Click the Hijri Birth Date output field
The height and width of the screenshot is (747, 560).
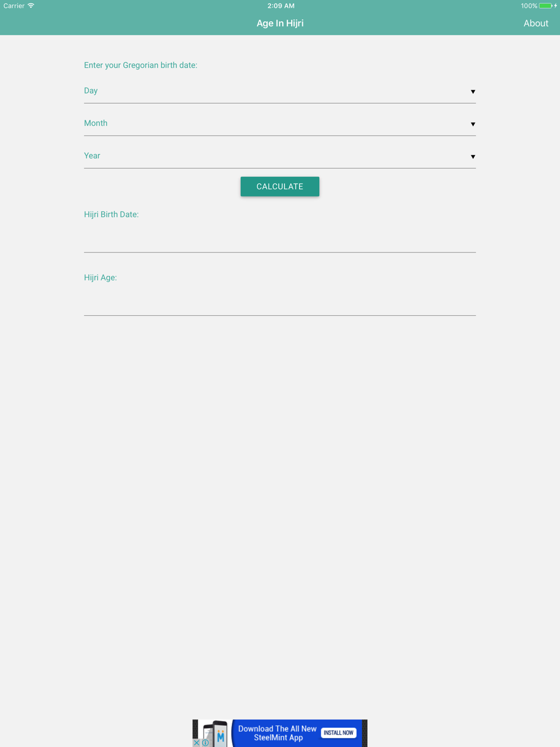point(280,238)
